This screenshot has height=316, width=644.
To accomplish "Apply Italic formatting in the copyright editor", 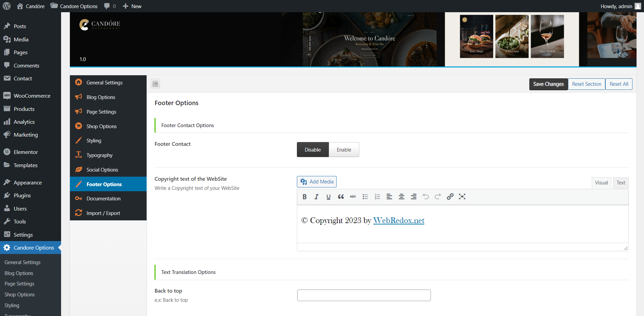I will click(x=316, y=197).
